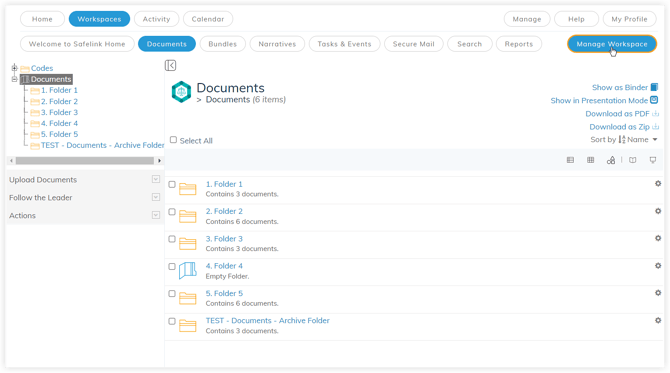Switch to the Bundles tab
Image resolution: width=670 pixels, height=373 pixels.
click(x=223, y=44)
